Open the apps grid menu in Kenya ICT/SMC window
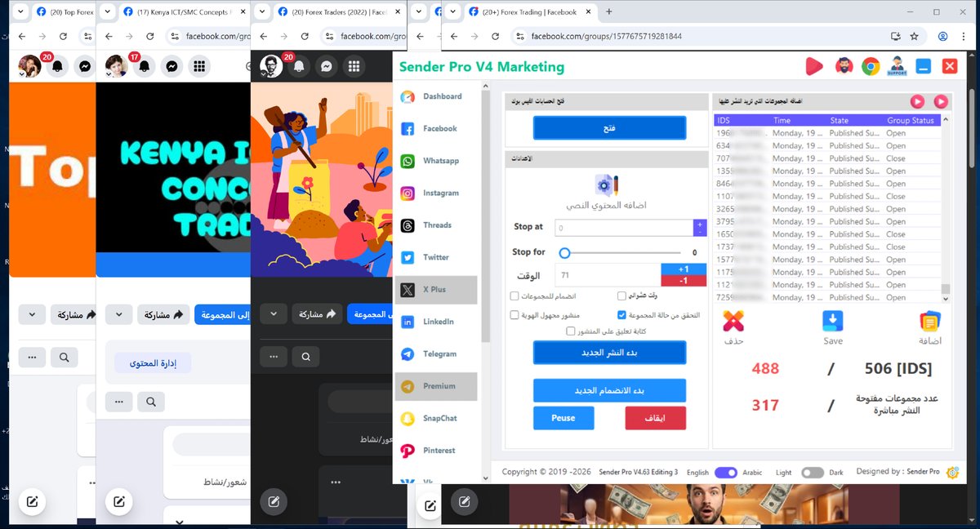The height and width of the screenshot is (529, 980). (x=200, y=67)
